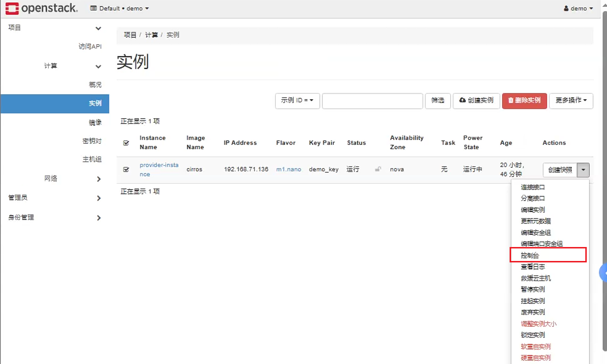Click the unlocked padlock icon in provider-instance row
Viewport: 607px width, 364px height.
coord(378,169)
